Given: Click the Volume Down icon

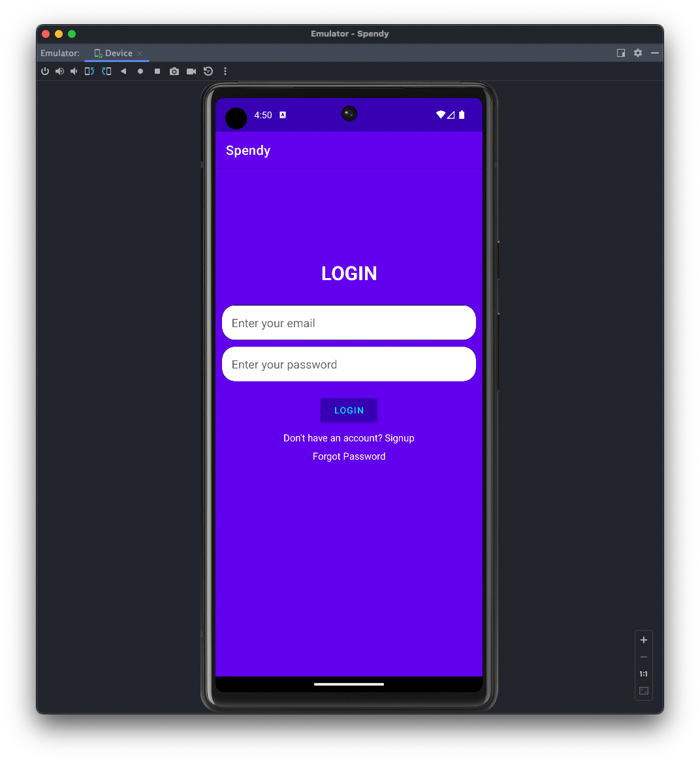Looking at the screenshot, I should [74, 71].
